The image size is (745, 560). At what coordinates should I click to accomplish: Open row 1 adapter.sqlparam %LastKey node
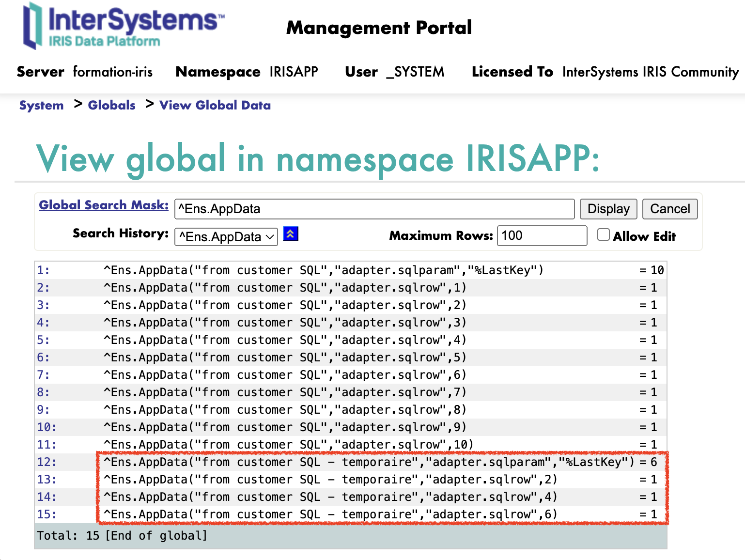[323, 270]
